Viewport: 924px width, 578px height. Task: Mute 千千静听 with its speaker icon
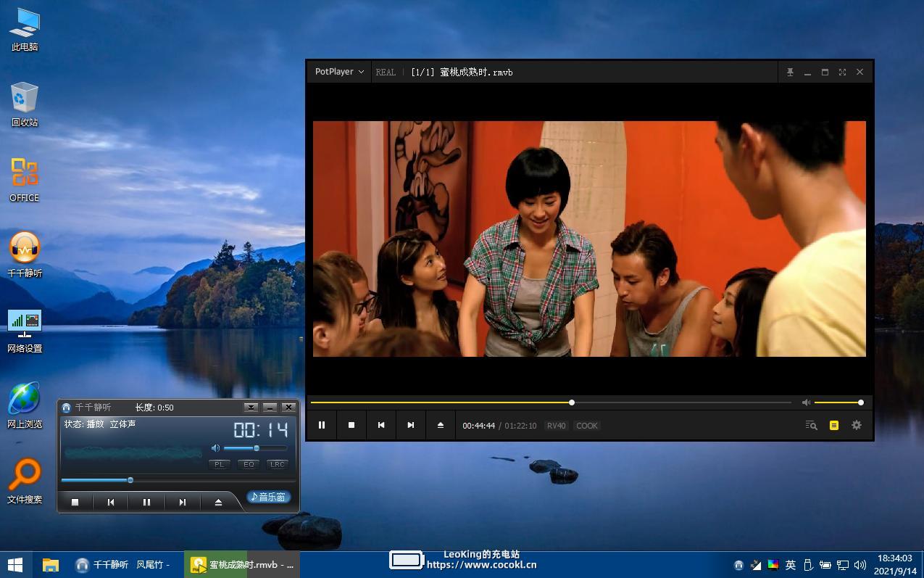pos(215,448)
